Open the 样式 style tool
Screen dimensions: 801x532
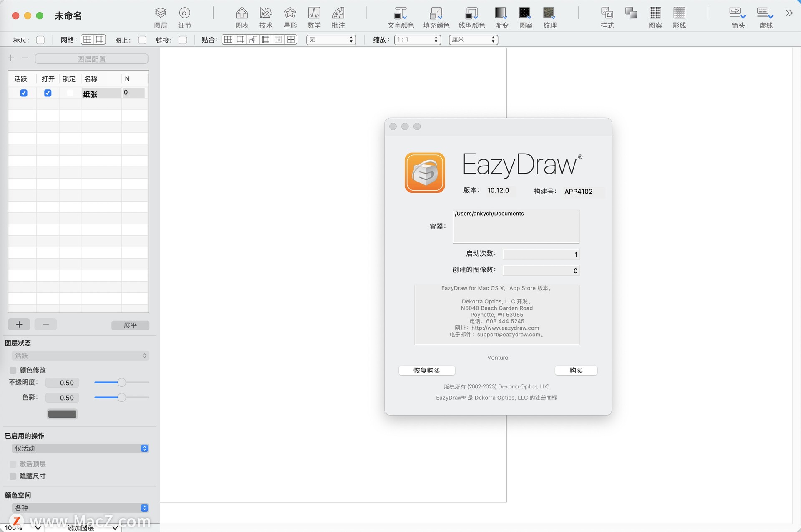click(607, 18)
